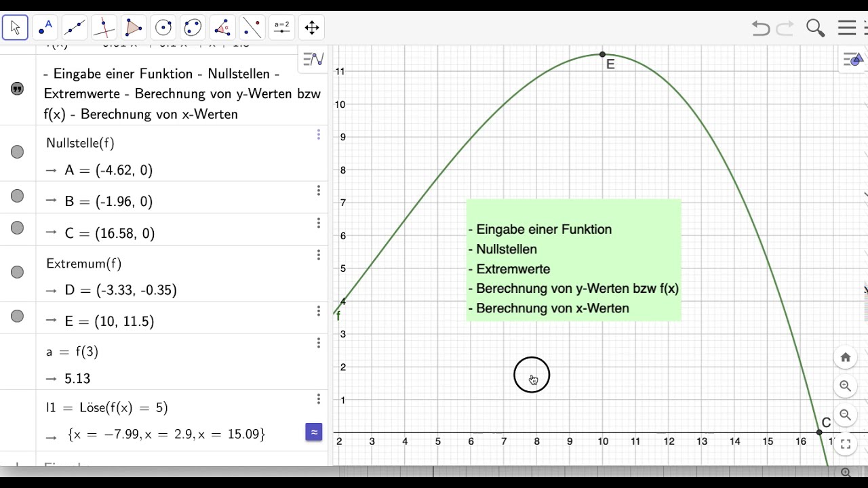Viewport: 868px width, 488px height.
Task: Click the a = f(3) expression
Action: [x=73, y=352]
